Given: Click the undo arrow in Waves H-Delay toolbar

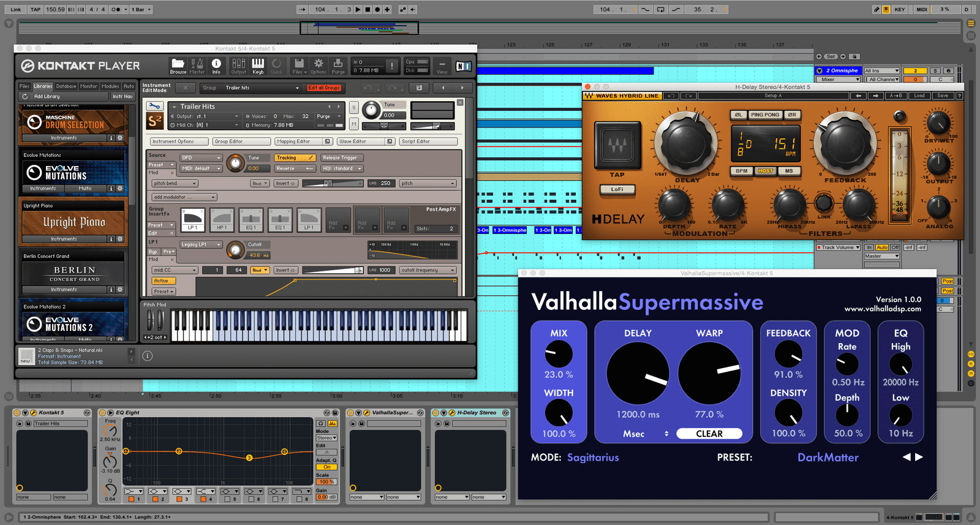Looking at the screenshot, I should [x=671, y=96].
